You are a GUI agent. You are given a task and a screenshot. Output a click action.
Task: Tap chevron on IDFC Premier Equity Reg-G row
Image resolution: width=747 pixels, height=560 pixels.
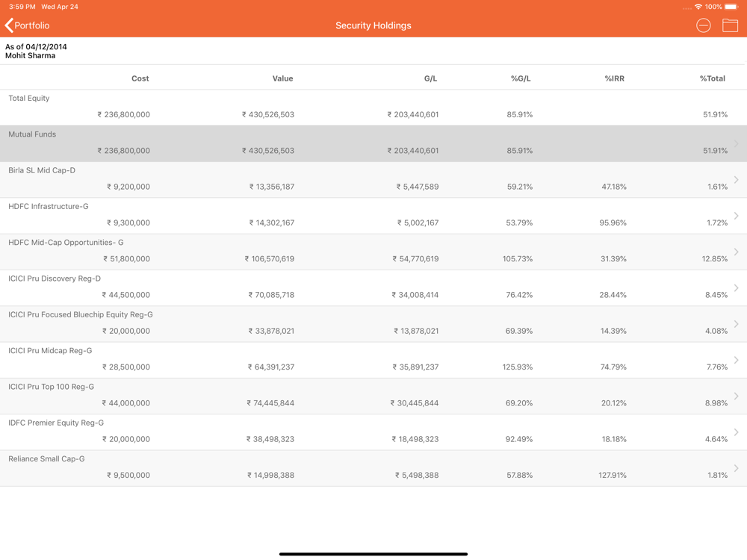coord(736,432)
